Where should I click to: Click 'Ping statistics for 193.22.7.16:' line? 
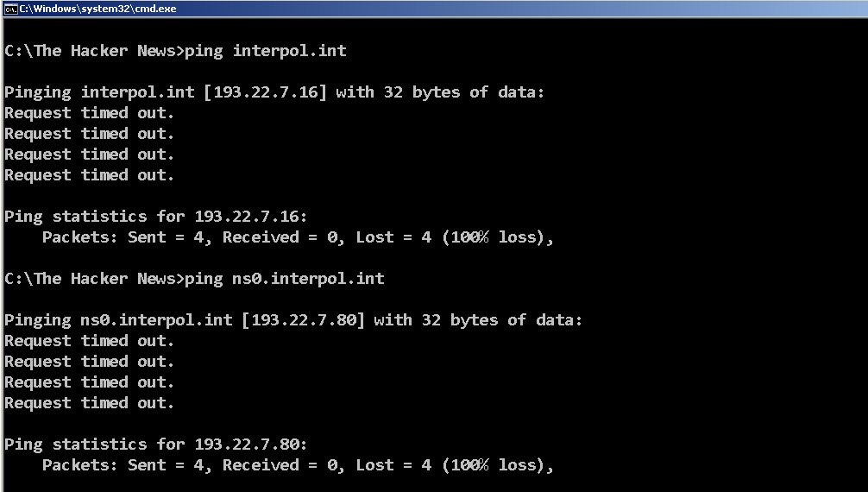pos(155,218)
